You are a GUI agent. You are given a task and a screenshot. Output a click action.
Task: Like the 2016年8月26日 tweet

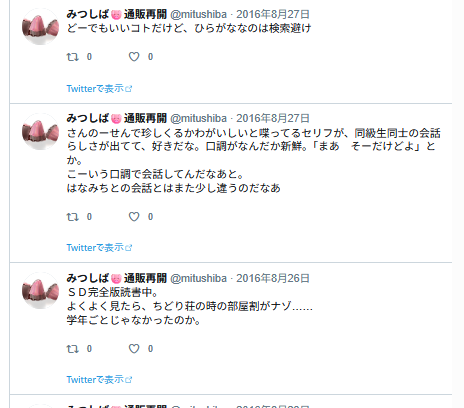coord(134,349)
